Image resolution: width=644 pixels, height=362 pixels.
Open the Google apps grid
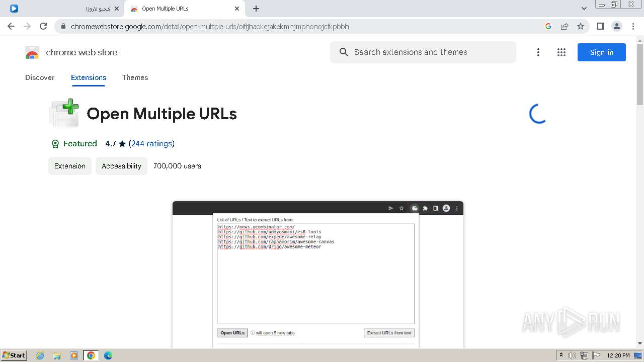point(561,52)
